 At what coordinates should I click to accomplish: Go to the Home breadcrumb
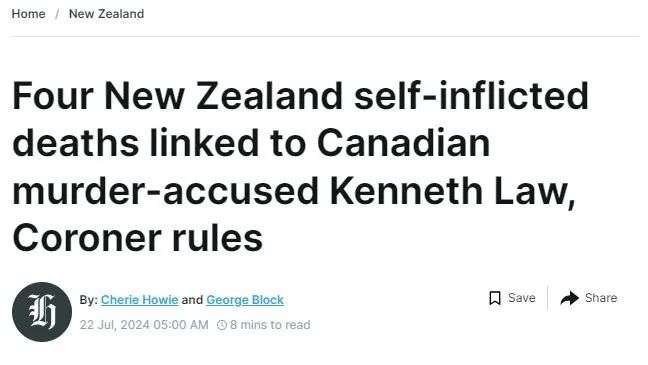click(29, 14)
